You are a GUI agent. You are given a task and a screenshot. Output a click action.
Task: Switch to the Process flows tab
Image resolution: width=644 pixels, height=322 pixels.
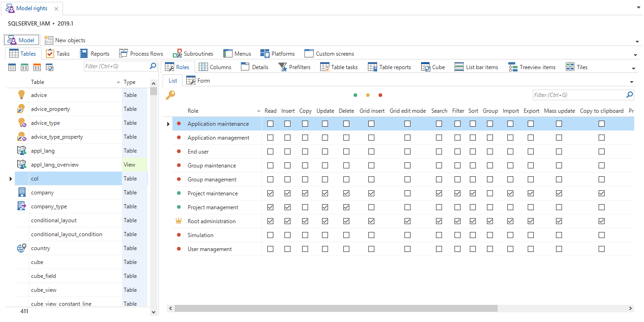(x=141, y=54)
